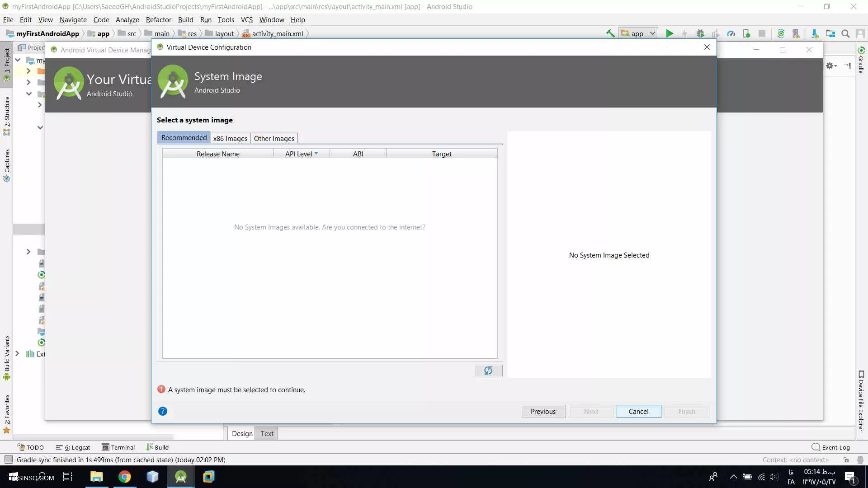Viewport: 868px width, 488px height.
Task: Open the SDK Manager download icon
Action: tap(815, 33)
